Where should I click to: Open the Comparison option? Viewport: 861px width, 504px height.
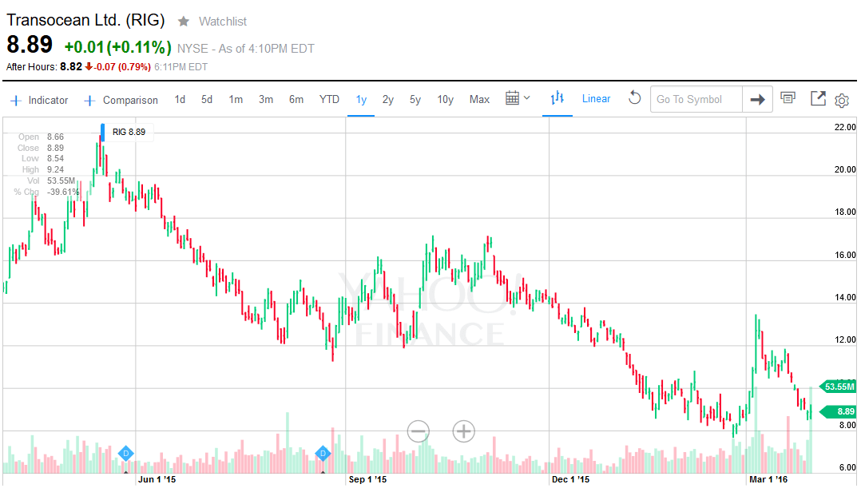click(x=130, y=100)
